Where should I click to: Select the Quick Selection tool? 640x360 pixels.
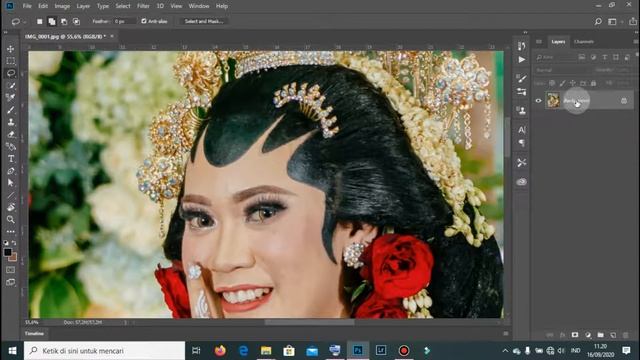pos(11,85)
